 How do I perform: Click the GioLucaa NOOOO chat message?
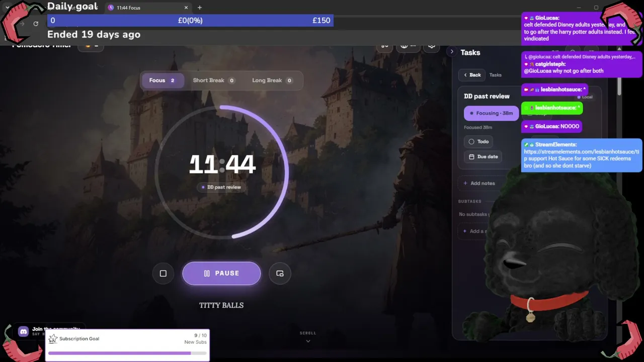(552, 126)
